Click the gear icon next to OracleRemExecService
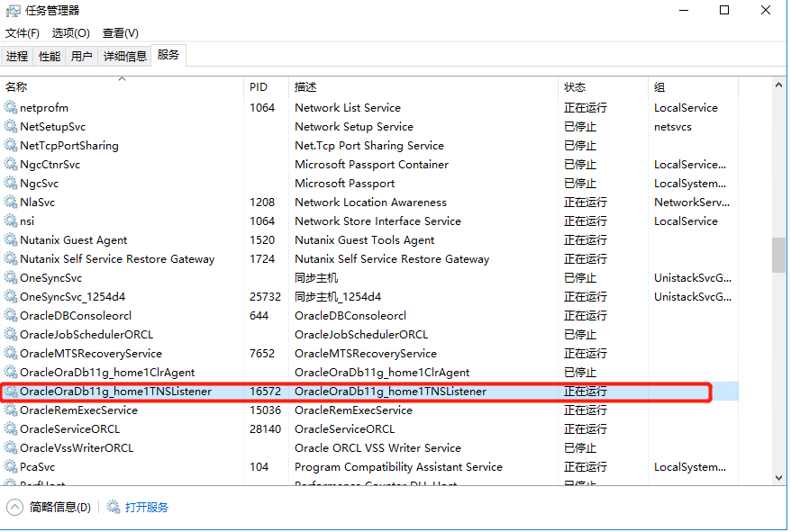791x532 pixels. tap(11, 410)
